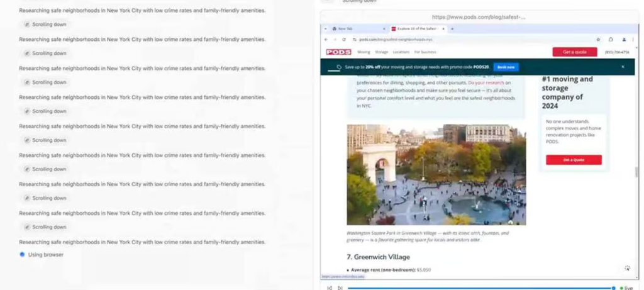This screenshot has height=290, width=644.
Task: Open the tab search dropdown arrow
Action: tap(325, 29)
